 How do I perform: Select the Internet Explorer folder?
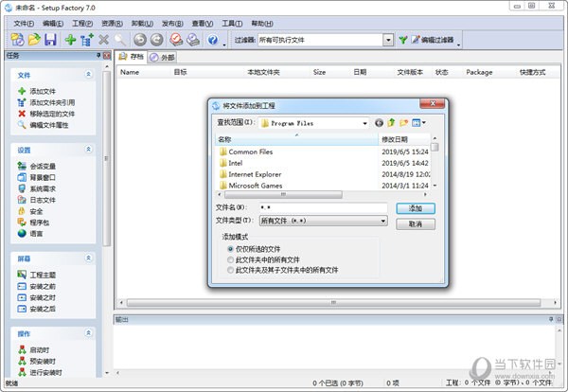pos(250,174)
